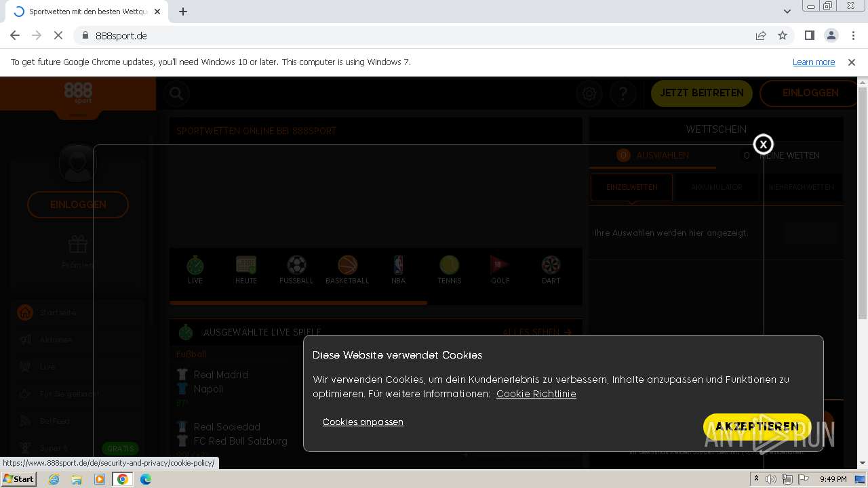Screen dimensions: 868x488
Task: Select the FUSSBALL icon
Action: (x=296, y=270)
